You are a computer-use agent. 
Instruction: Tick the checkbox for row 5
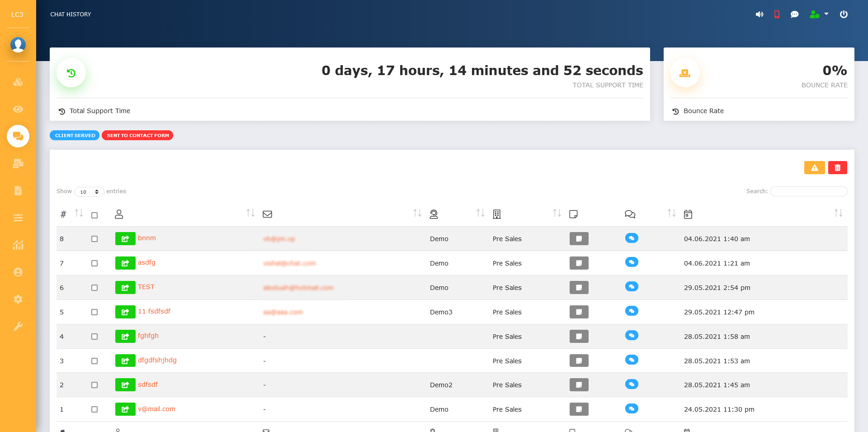pyautogui.click(x=94, y=312)
